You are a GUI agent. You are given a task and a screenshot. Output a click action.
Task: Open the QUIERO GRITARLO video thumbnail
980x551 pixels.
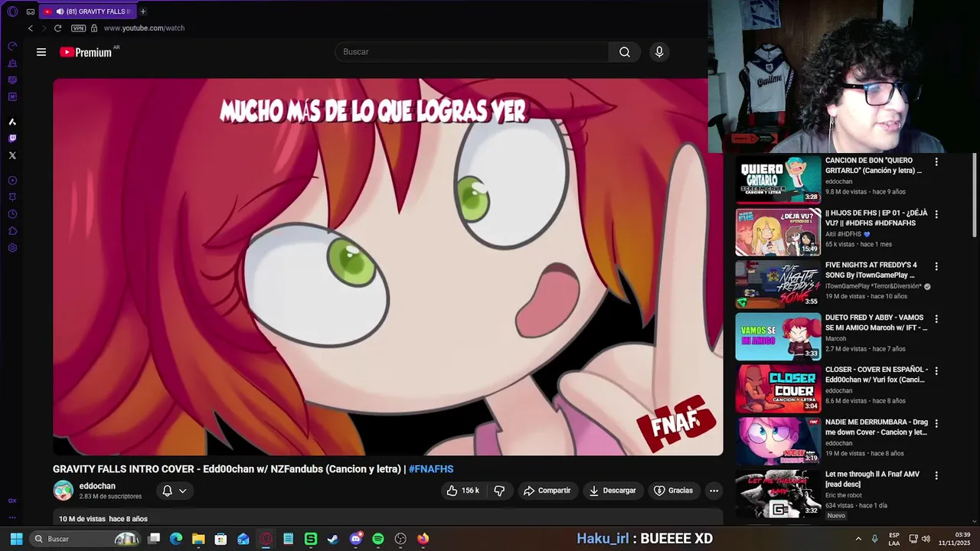[778, 180]
